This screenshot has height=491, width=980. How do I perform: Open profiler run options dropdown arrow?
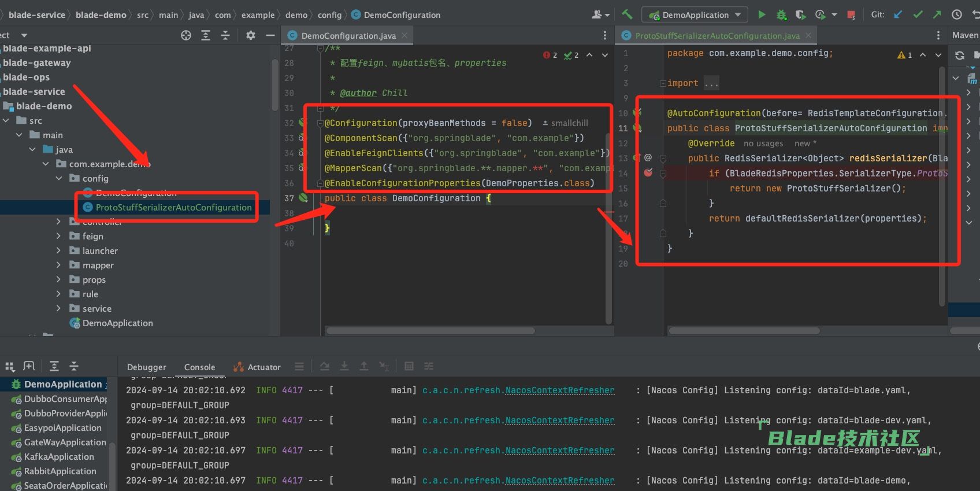tap(834, 14)
